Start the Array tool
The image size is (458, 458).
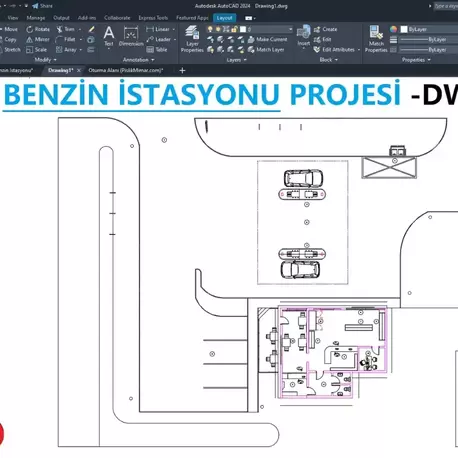point(66,50)
